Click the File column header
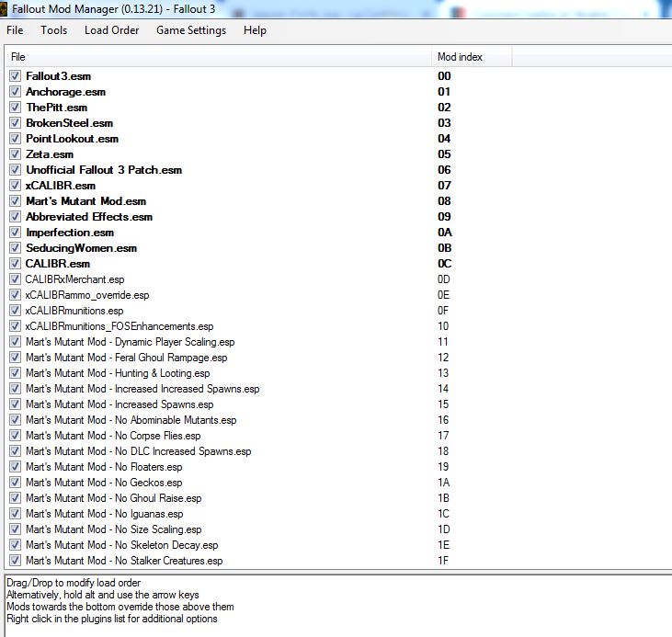 pyautogui.click(x=218, y=57)
